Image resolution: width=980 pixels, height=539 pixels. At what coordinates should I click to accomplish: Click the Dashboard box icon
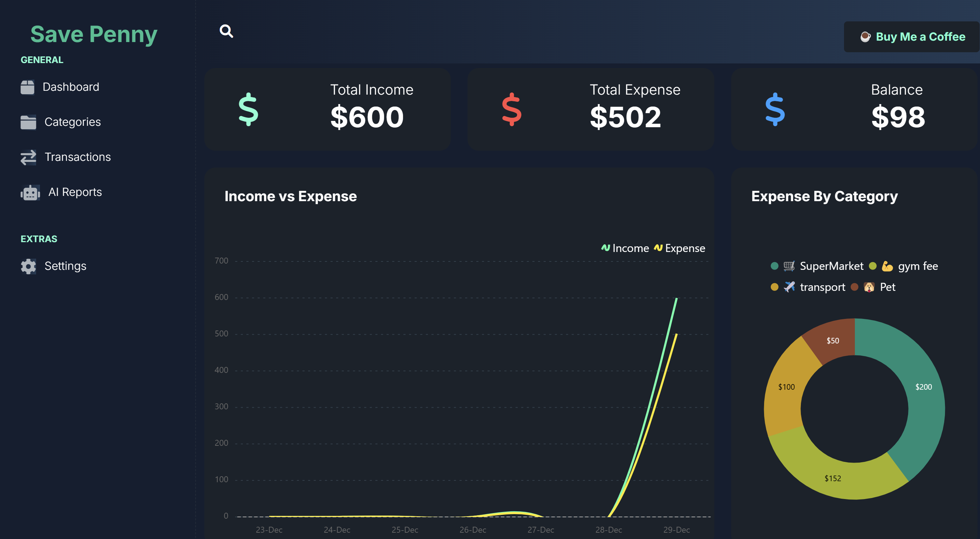[x=27, y=87]
